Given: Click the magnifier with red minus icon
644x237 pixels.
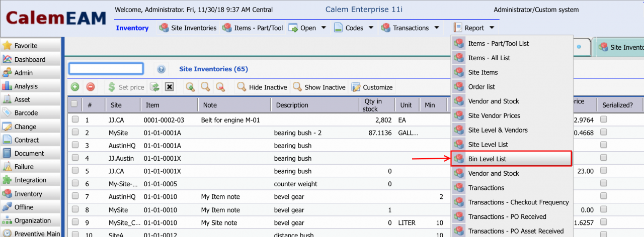Looking at the screenshot, I should coord(220,87).
